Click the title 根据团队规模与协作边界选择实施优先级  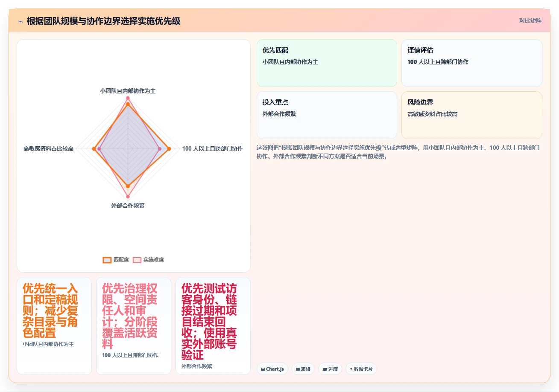[103, 21]
